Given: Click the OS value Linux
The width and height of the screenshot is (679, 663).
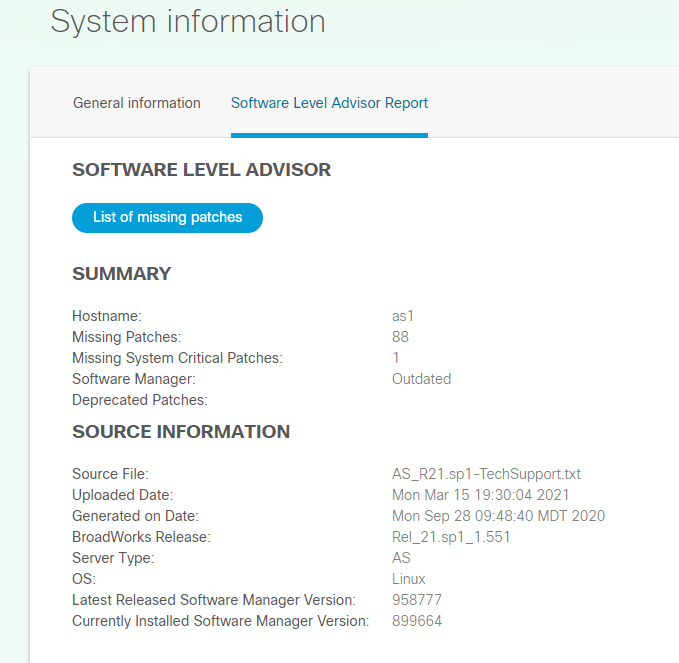Looking at the screenshot, I should click(408, 579).
